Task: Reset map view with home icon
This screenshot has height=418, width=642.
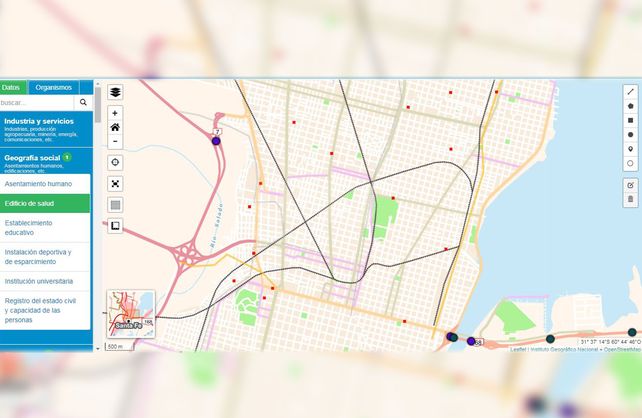Action: tap(115, 127)
